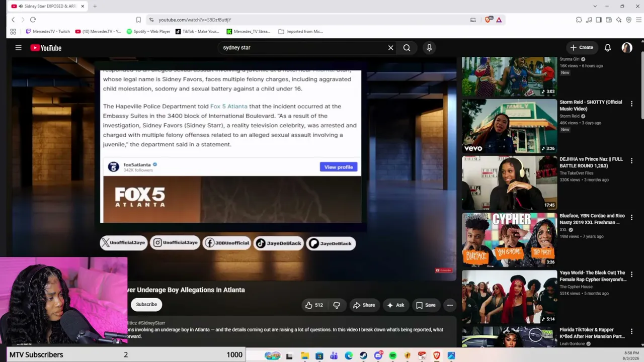Screen dimensions: 644x362
Task: Open the TikTok - Make Your bookmark
Action: click(x=197, y=31)
